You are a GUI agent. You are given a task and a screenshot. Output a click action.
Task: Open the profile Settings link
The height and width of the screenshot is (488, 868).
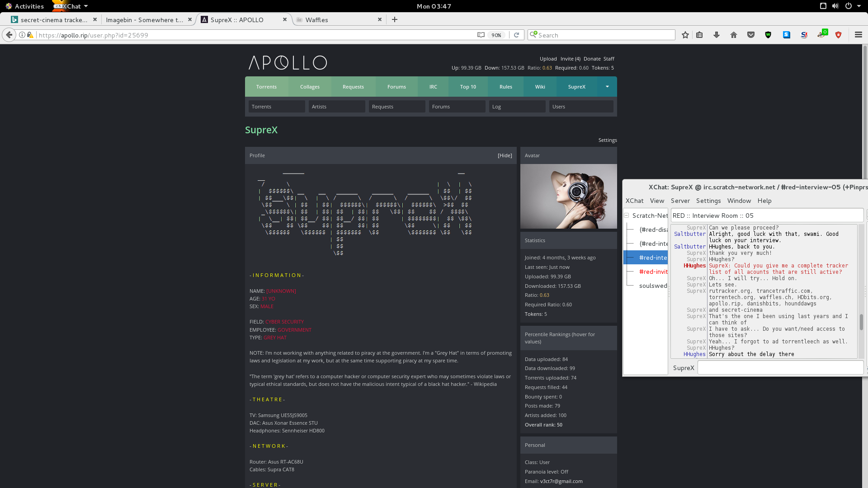[607, 140]
